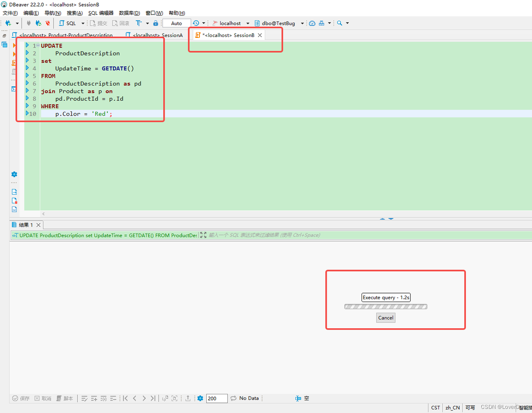Close the 结果 1 results tab
Screen dimensions: 532x413
point(38,225)
